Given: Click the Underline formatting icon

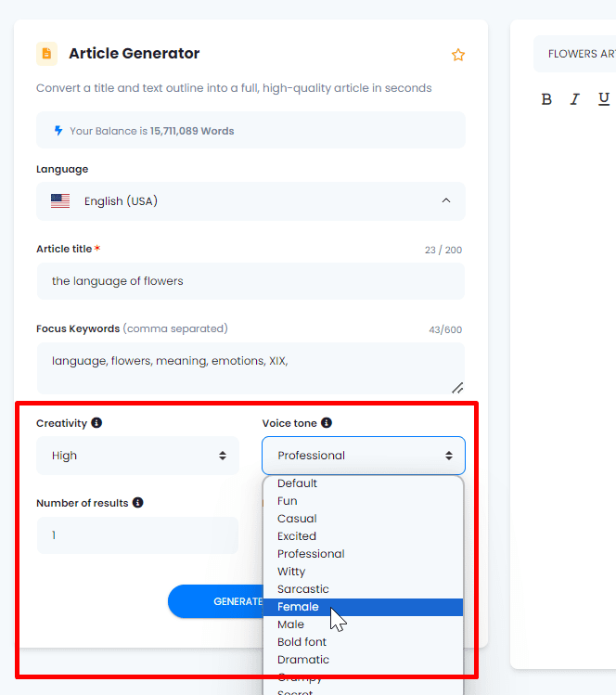Looking at the screenshot, I should (604, 99).
